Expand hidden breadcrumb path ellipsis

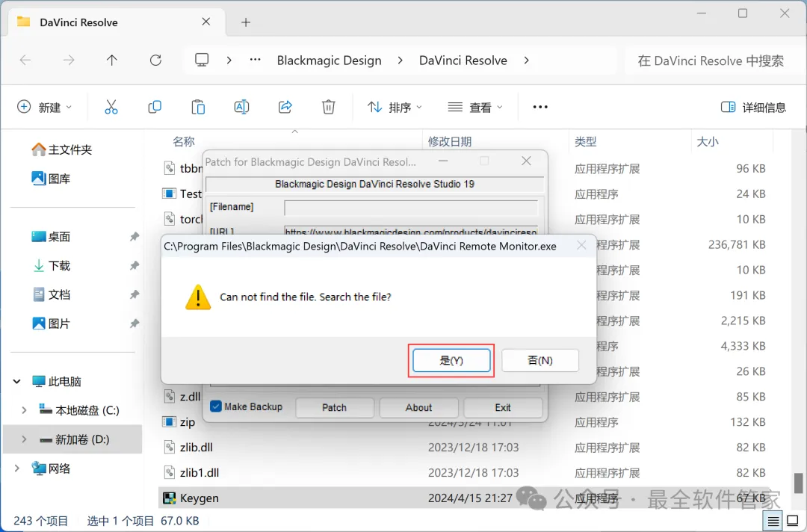pyautogui.click(x=255, y=61)
